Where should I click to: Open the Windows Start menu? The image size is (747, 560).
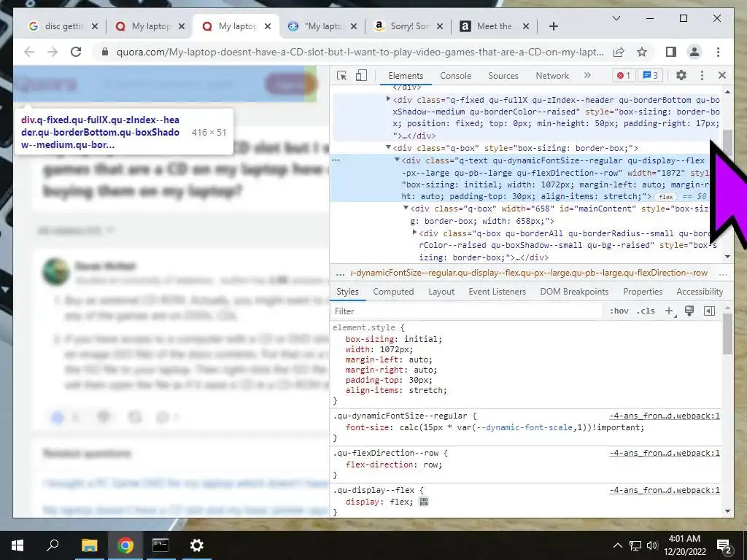[x=18, y=545]
